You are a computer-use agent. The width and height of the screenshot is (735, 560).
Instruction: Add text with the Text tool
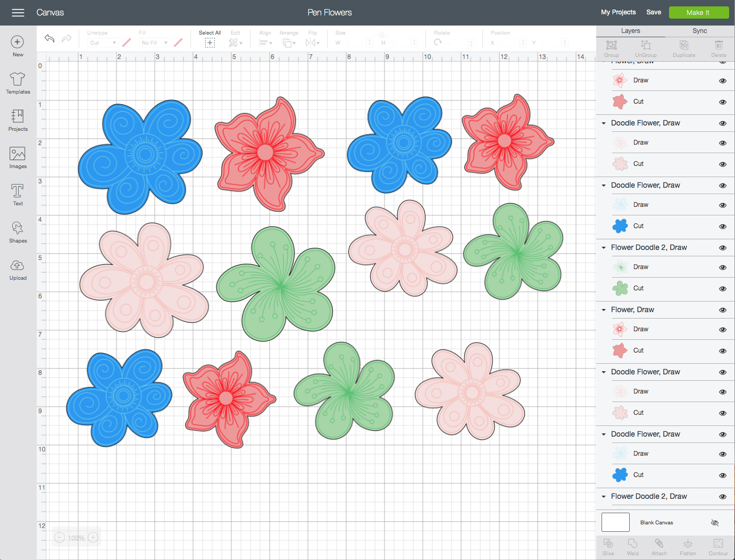point(18,195)
